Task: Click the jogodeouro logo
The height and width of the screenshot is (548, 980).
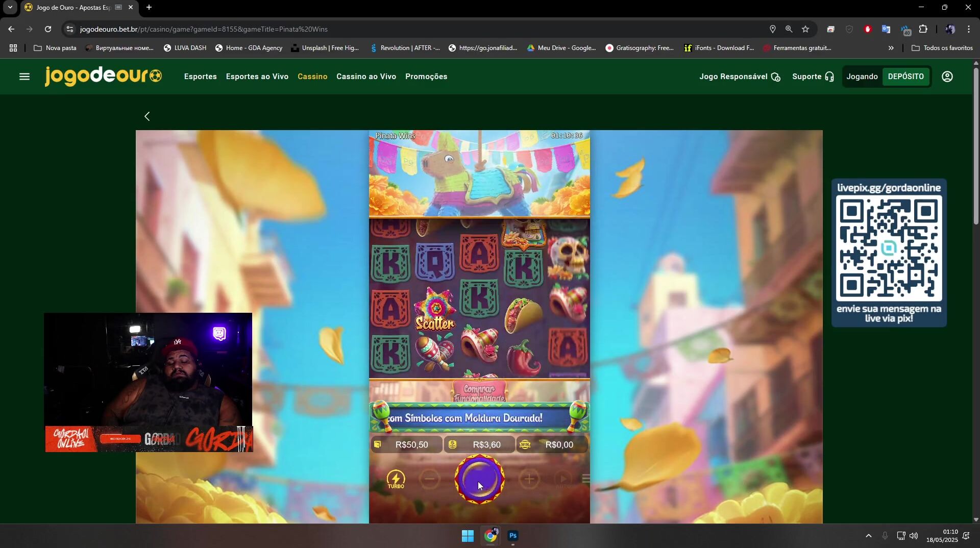Action: point(104,77)
